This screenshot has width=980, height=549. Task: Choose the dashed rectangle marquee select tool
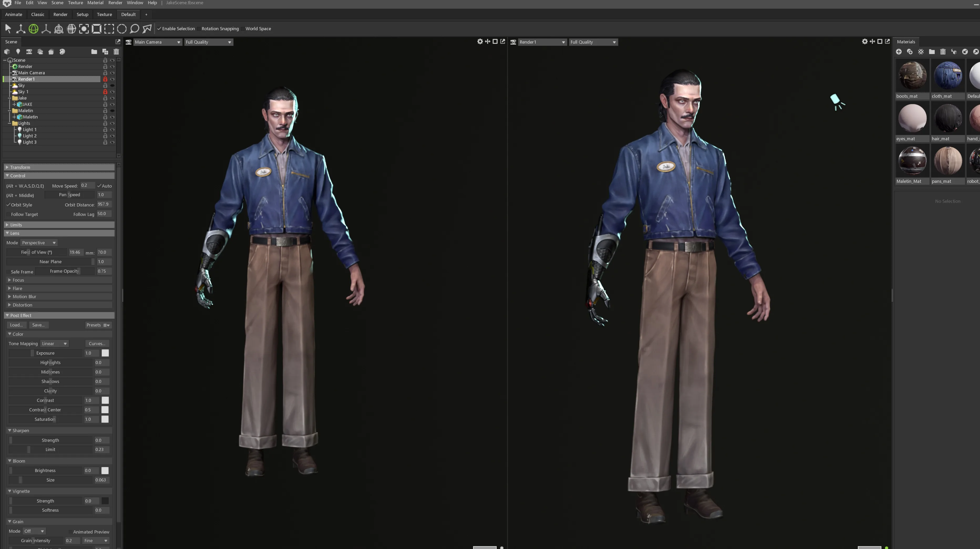[x=109, y=29]
